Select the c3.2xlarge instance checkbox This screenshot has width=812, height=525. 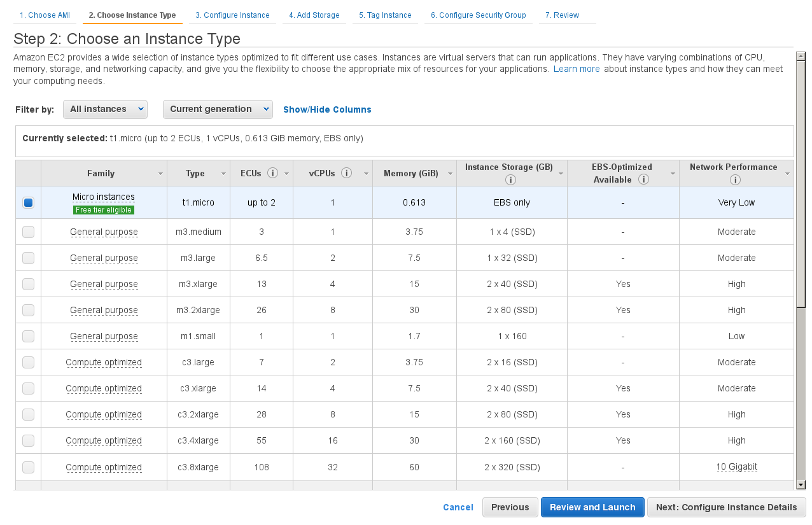(28, 414)
